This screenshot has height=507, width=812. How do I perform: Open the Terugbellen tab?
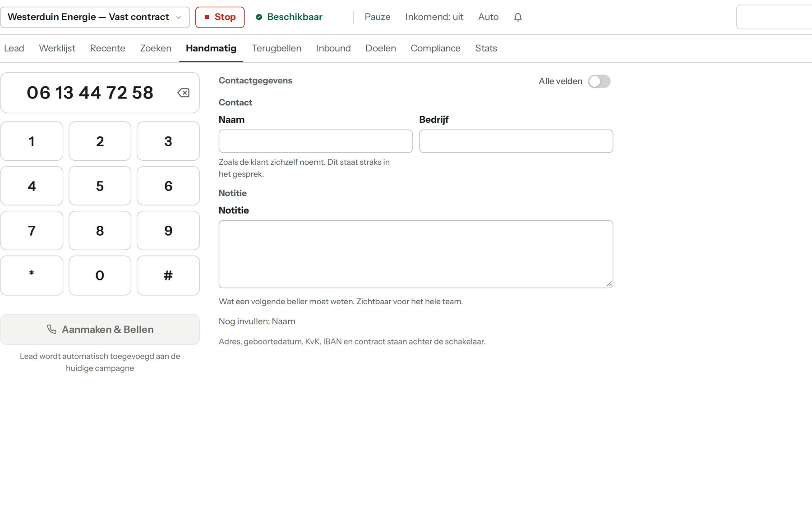(276, 48)
